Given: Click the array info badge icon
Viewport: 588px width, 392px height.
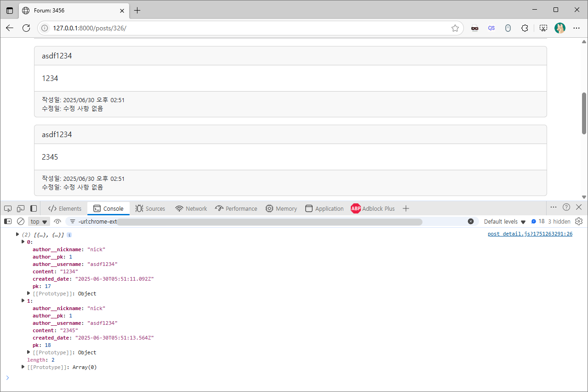Looking at the screenshot, I should coord(69,235).
